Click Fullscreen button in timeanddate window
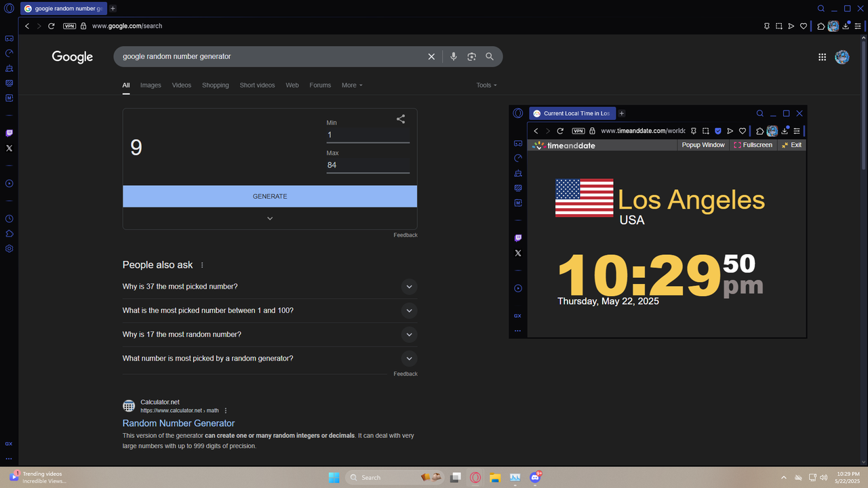This screenshot has width=868, height=488. point(753,145)
